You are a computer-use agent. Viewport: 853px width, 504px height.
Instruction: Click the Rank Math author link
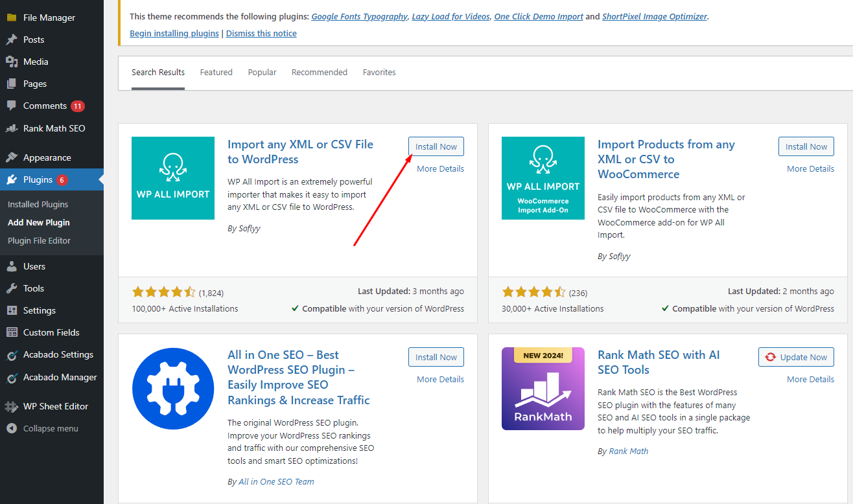click(x=629, y=451)
